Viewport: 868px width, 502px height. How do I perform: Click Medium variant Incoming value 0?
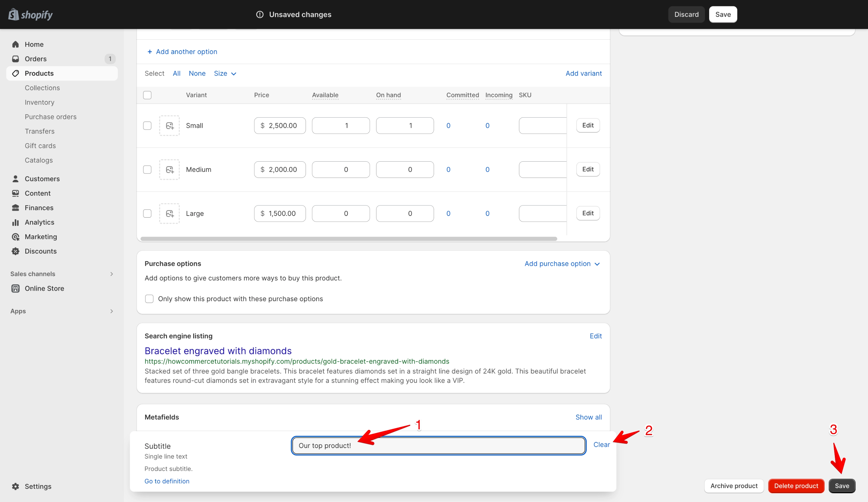tap(487, 169)
